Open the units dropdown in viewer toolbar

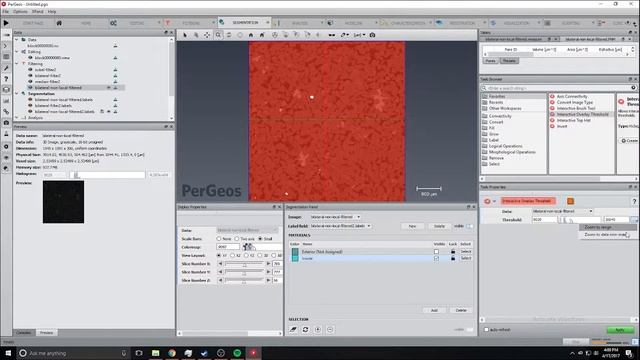359,35
